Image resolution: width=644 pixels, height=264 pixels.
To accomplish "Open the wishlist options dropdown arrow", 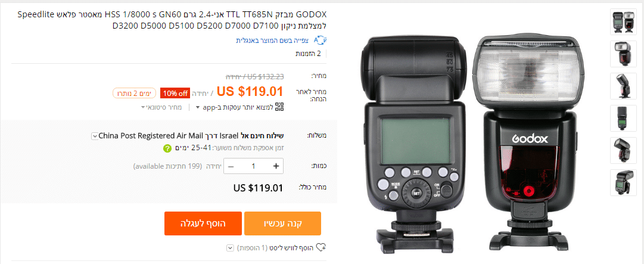I will tap(230, 248).
